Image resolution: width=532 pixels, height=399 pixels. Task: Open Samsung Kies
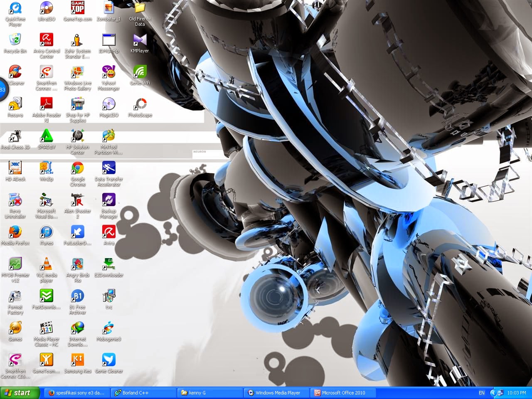point(77,360)
